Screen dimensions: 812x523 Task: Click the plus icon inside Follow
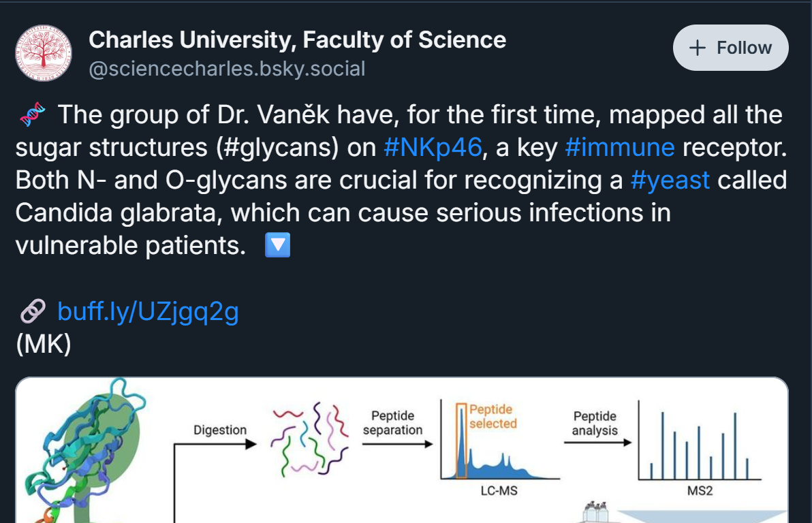698,48
